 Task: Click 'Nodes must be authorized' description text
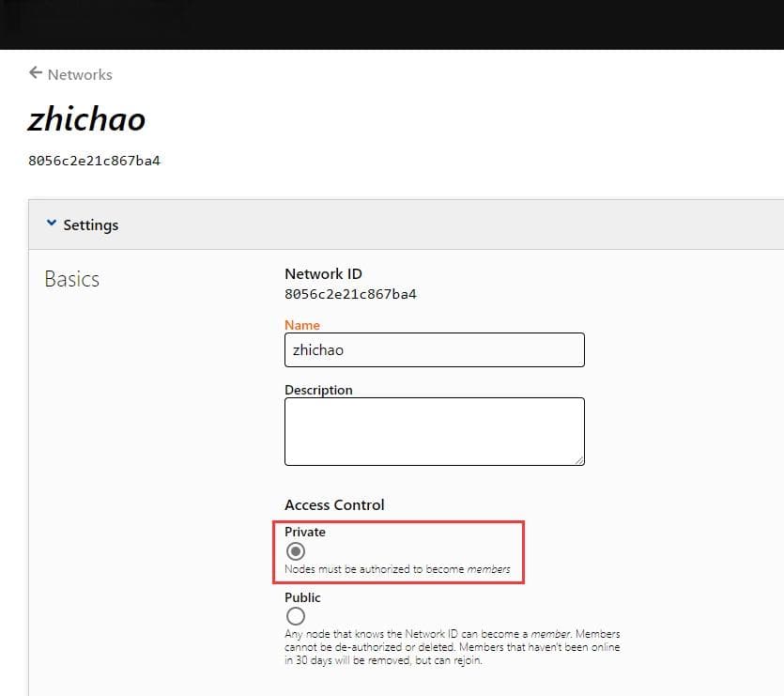click(x=397, y=569)
